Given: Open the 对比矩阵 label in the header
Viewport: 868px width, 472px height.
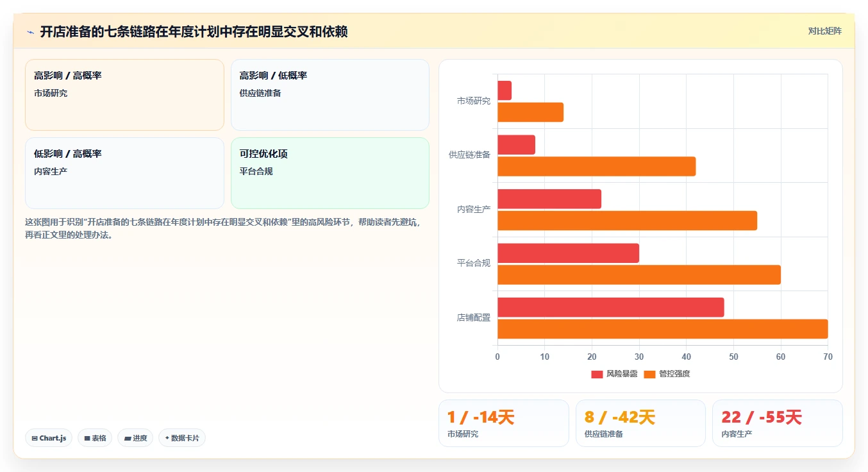Looking at the screenshot, I should click(825, 31).
